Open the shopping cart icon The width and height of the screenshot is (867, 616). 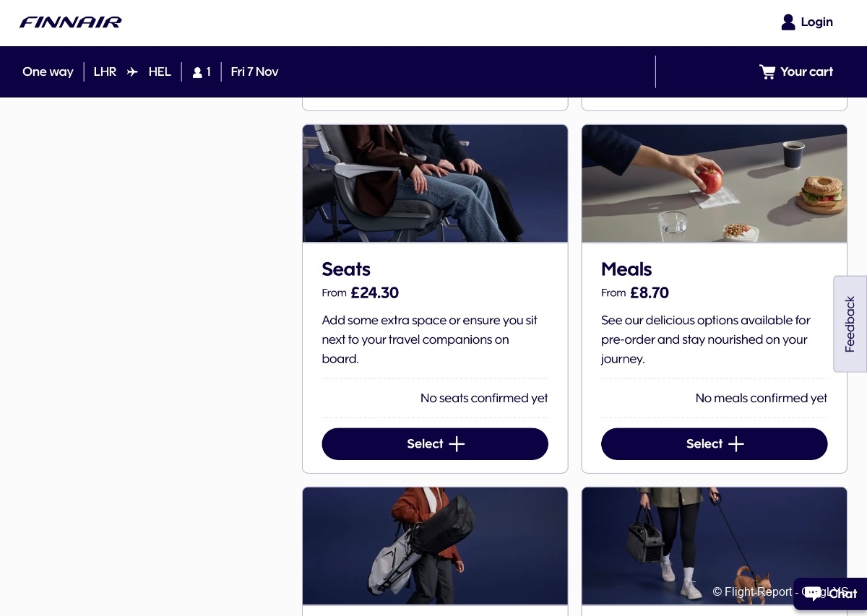tap(767, 71)
